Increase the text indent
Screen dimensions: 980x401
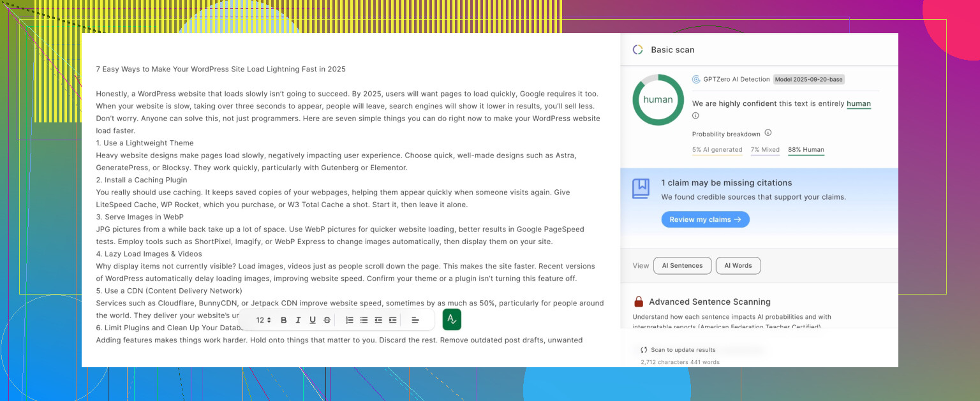tap(392, 320)
